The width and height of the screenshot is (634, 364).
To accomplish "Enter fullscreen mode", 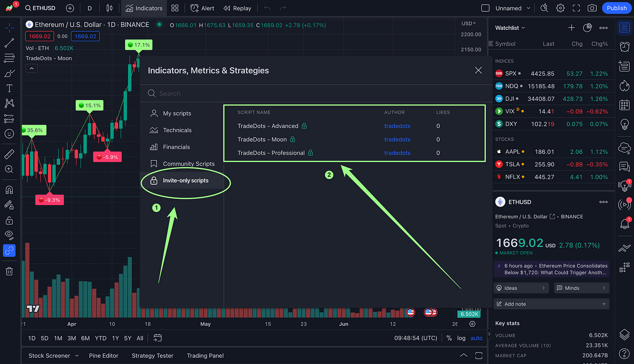I will tap(576, 8).
